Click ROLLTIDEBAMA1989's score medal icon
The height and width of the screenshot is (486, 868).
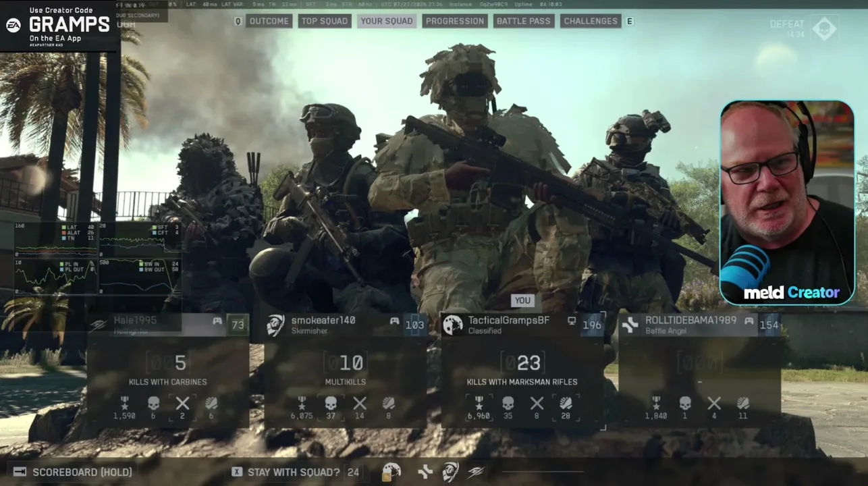(x=656, y=403)
